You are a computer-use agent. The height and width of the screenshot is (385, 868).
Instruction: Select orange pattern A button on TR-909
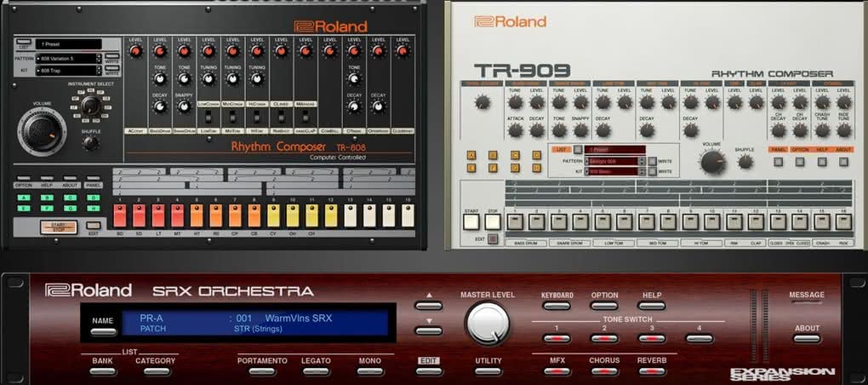(x=471, y=154)
